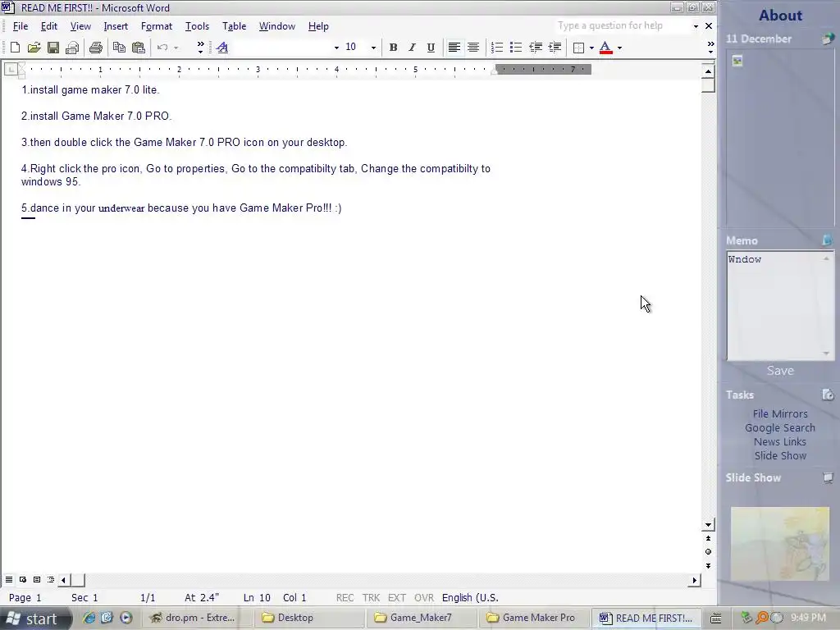Expand Formatting toolbar options chevron

coord(710,48)
